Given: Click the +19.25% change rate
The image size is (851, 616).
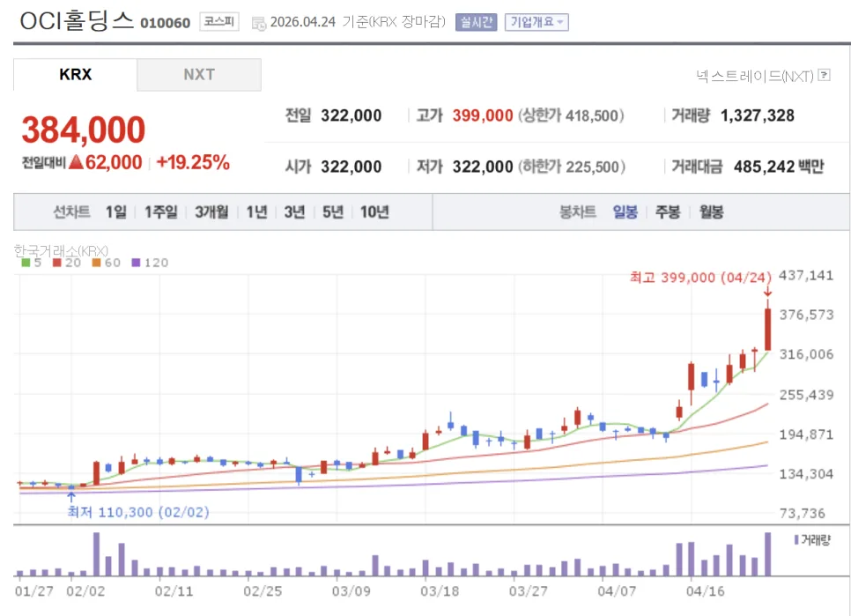Looking at the screenshot, I should (x=193, y=162).
